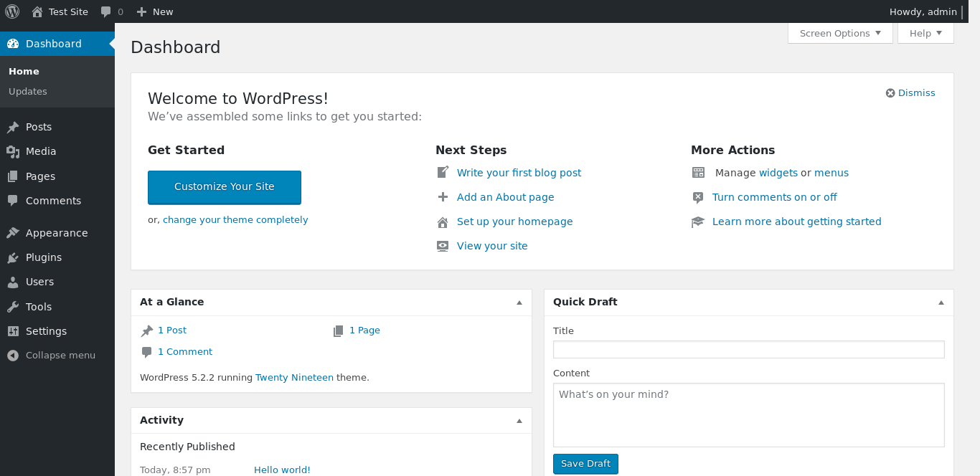Click the house icon beside Set up your homepage
The image size is (980, 476).
pos(443,222)
